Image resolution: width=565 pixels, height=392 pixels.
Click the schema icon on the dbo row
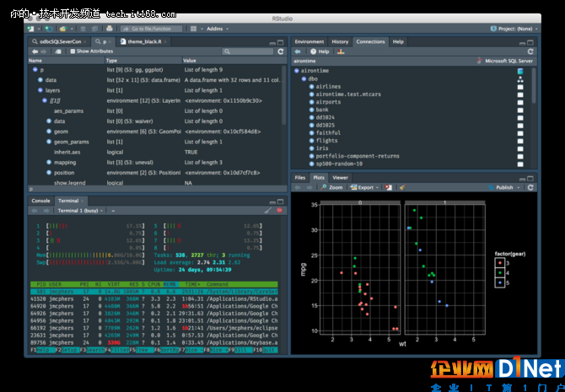point(520,79)
